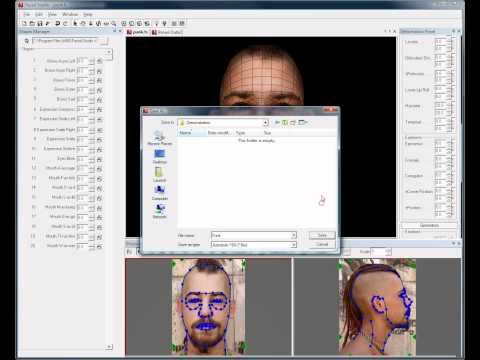
Task: Select Recent Places in the sidebar
Action: [159, 138]
